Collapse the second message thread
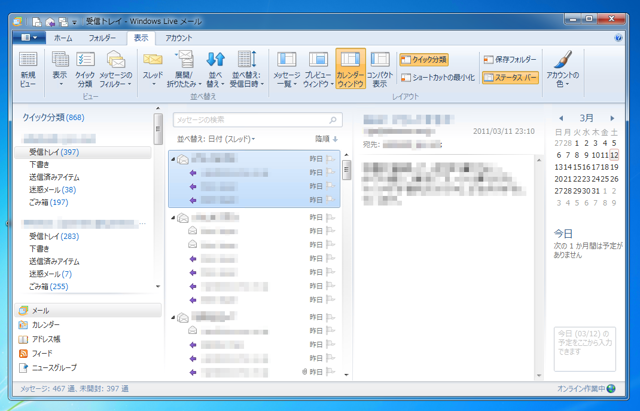 173,218
